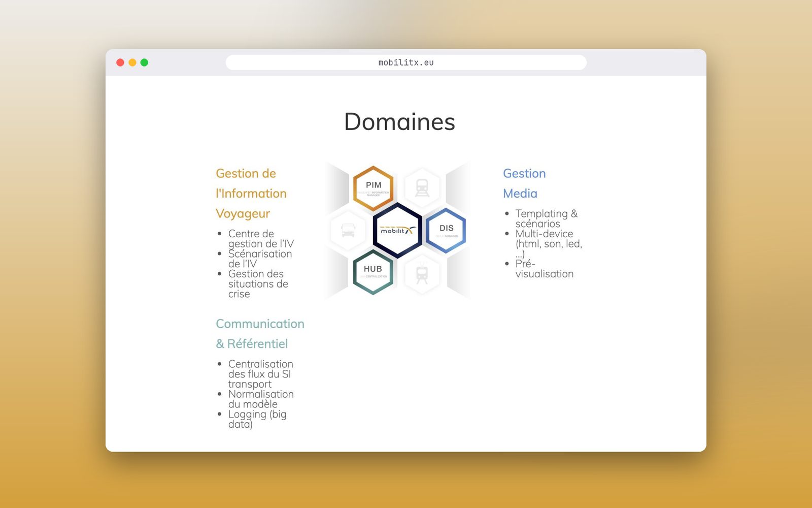Click 'Gestion des situations de crise' bullet
Viewport: 812px width, 508px height.
click(258, 284)
